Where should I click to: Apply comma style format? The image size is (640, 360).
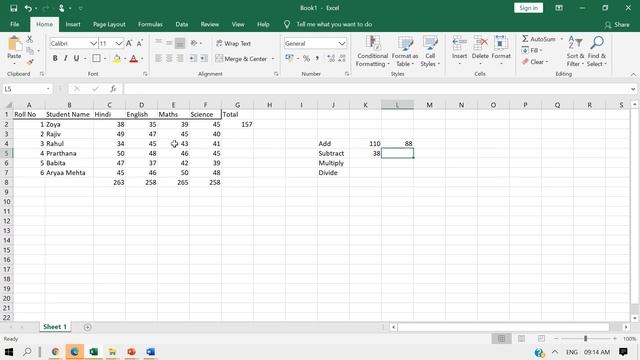[317, 58]
